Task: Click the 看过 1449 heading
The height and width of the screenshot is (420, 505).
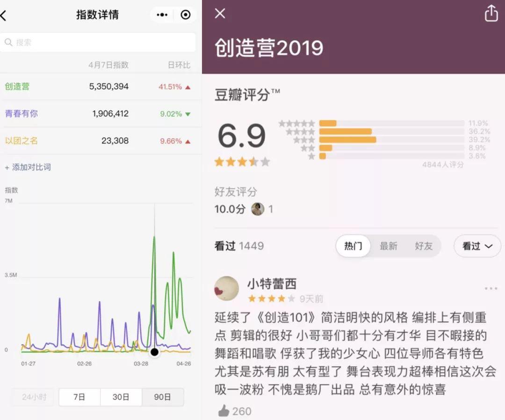Action: 239,246
